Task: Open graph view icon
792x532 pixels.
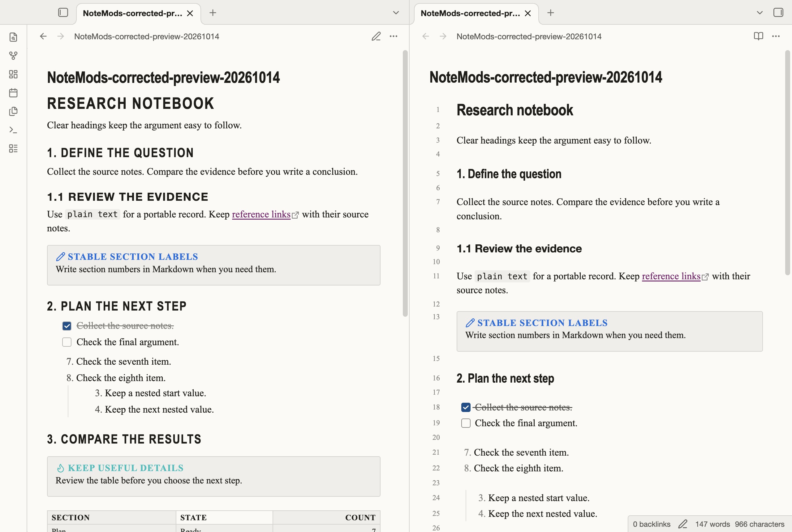Action: point(13,56)
